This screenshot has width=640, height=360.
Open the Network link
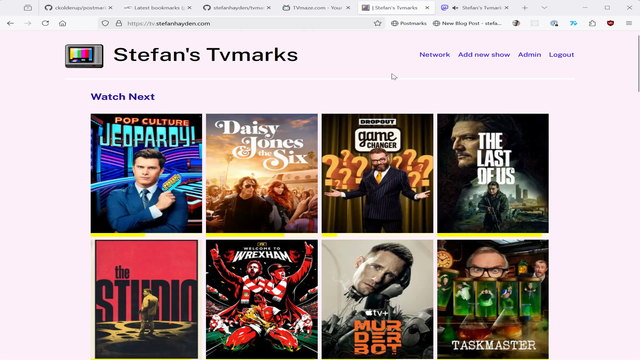click(x=435, y=55)
